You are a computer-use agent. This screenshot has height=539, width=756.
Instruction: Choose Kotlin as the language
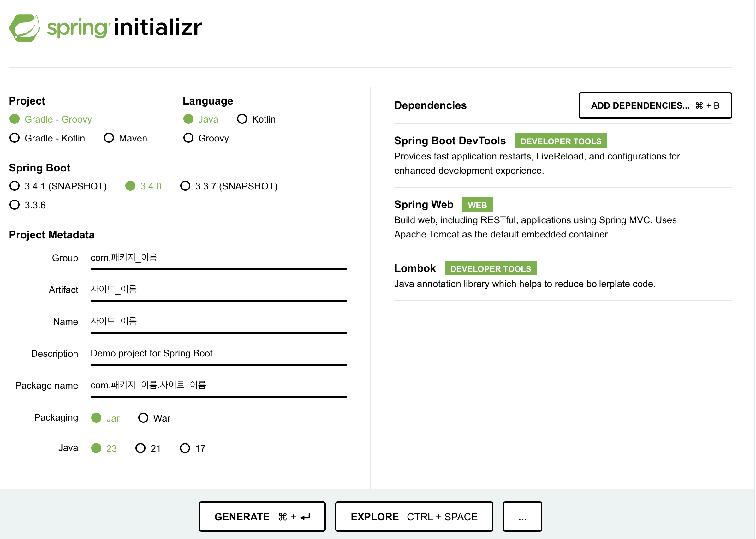click(x=242, y=119)
